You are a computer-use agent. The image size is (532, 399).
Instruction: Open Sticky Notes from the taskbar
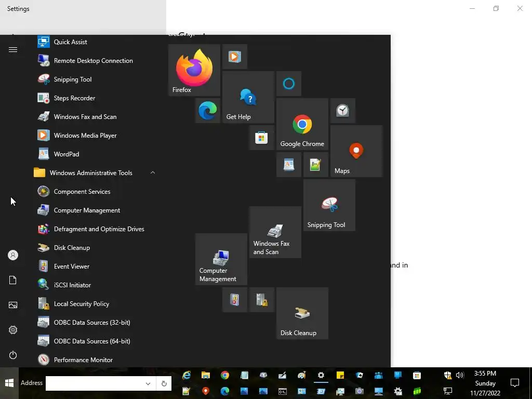pos(340,375)
